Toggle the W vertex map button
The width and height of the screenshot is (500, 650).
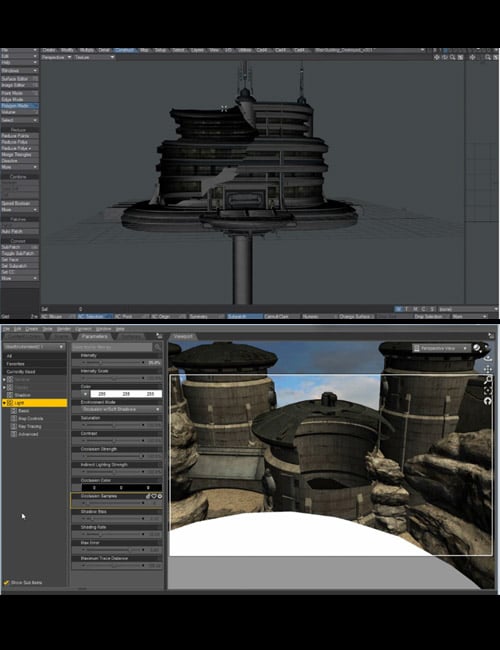398,309
